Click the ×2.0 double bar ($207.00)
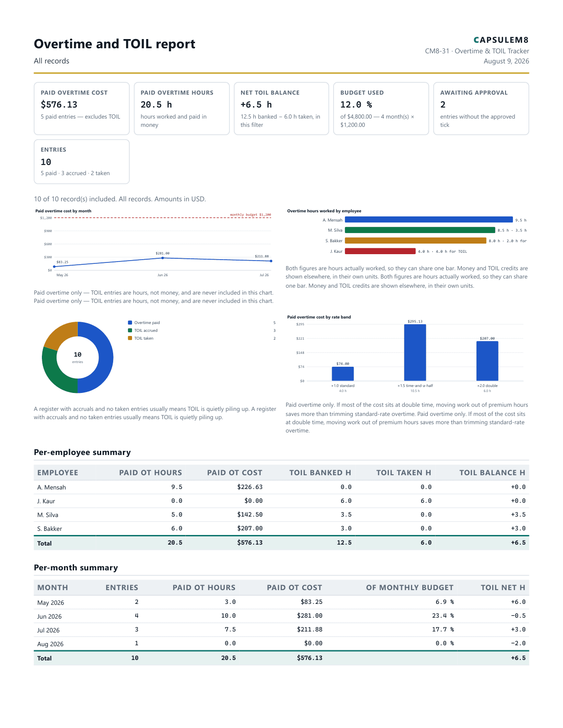 click(x=487, y=361)
